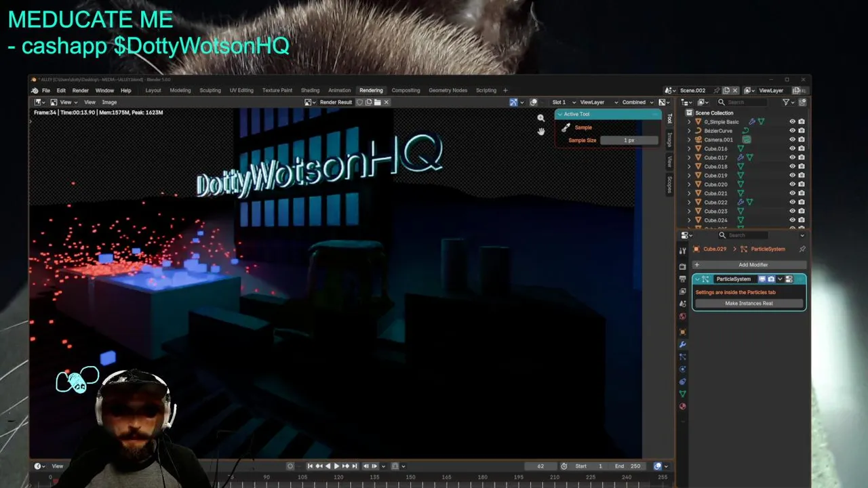Open the Scene properties tab icon

(683, 304)
